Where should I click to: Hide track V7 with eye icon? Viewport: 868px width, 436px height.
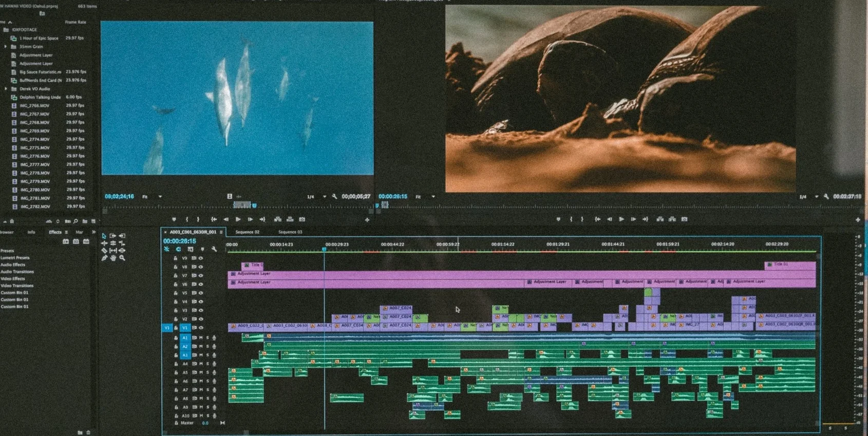201,276
